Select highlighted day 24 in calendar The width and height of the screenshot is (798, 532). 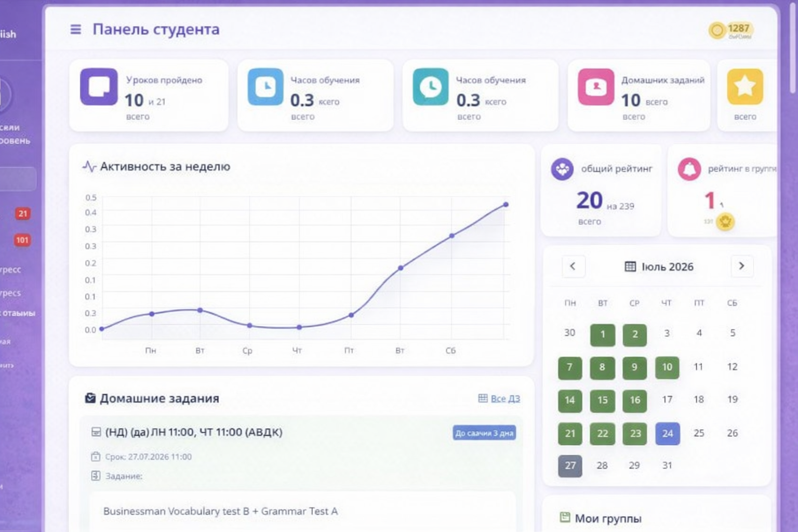[x=668, y=433]
